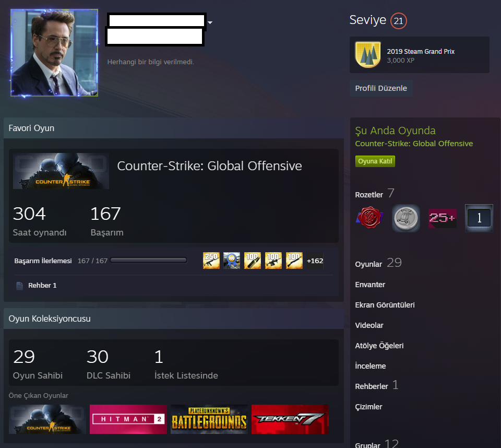Click the 29 Oyun Sahibi stat
Image resolution: width=501 pixels, height=448 pixels.
click(38, 364)
